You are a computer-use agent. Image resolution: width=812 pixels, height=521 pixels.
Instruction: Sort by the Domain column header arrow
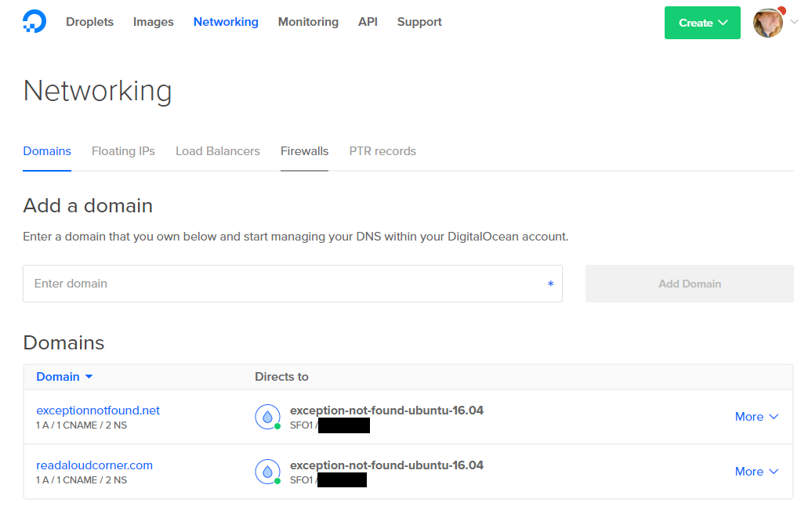point(89,377)
